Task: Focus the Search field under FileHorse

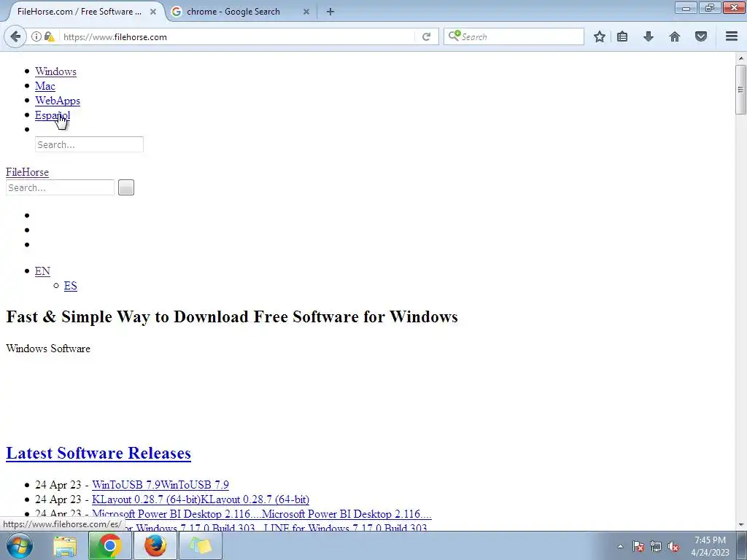Action: click(60, 187)
